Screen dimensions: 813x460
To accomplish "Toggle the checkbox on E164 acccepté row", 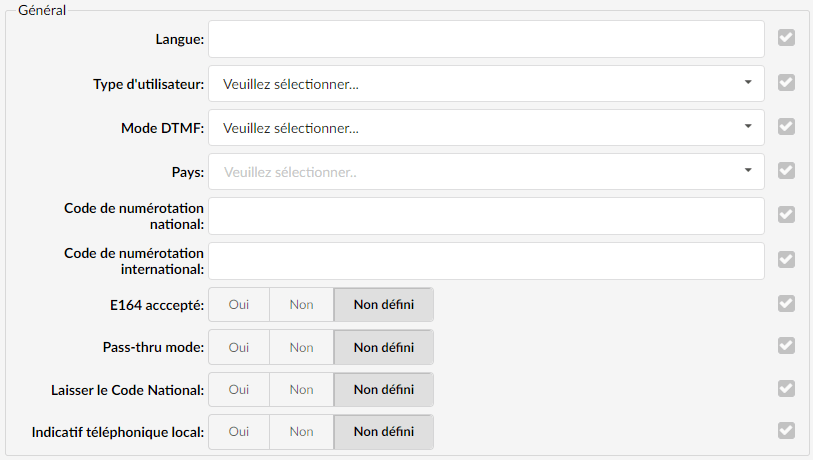I will click(x=786, y=304).
